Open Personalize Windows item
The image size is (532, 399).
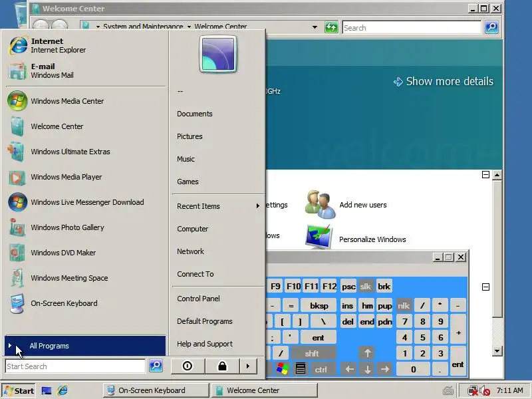coord(356,239)
